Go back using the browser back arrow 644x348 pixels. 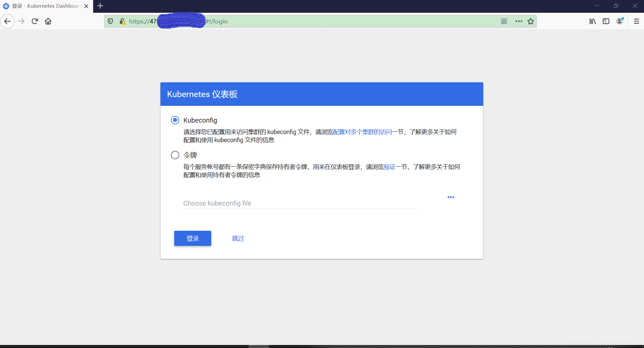tap(7, 21)
